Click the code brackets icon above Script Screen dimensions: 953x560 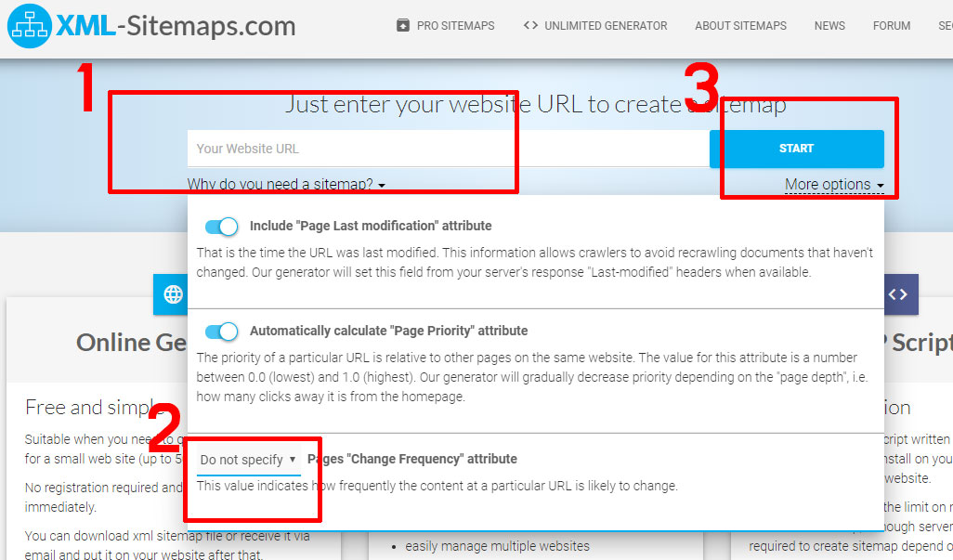(x=897, y=294)
